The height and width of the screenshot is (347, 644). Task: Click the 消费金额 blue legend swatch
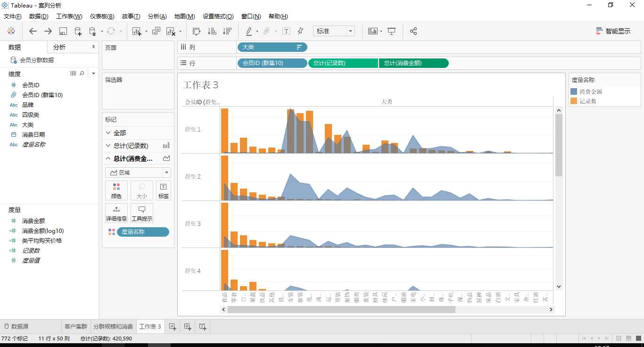pos(574,91)
